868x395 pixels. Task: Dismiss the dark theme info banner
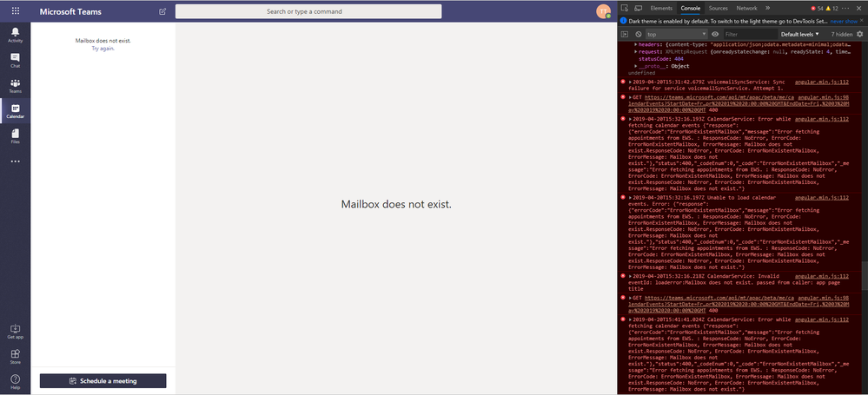point(862,21)
